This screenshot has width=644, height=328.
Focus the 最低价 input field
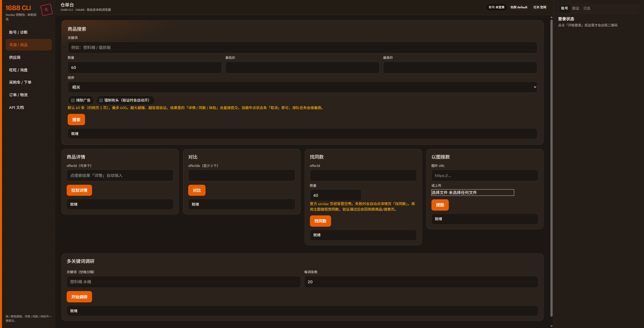point(302,67)
